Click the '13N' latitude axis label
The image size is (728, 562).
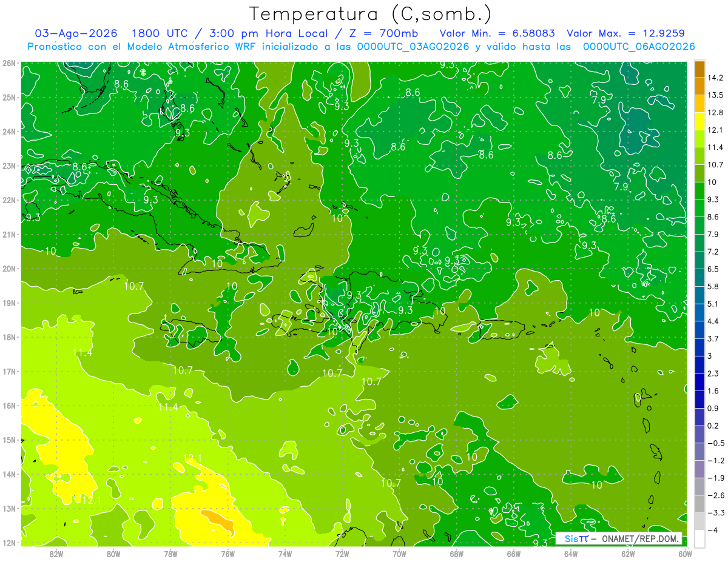click(x=8, y=508)
